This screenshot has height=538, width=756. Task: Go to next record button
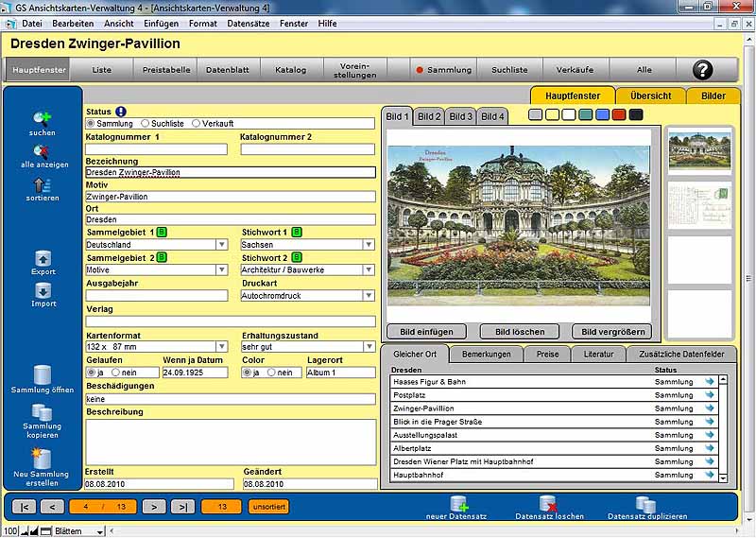tap(154, 507)
